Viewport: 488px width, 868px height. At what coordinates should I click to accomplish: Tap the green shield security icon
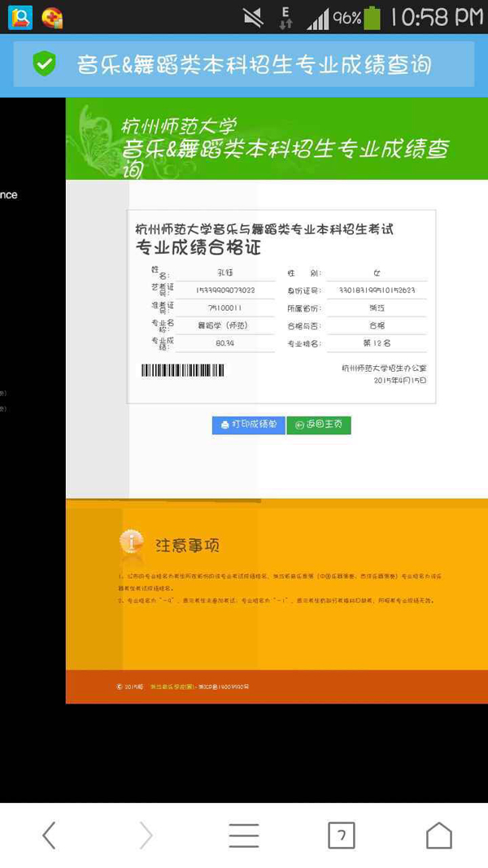click(x=44, y=64)
